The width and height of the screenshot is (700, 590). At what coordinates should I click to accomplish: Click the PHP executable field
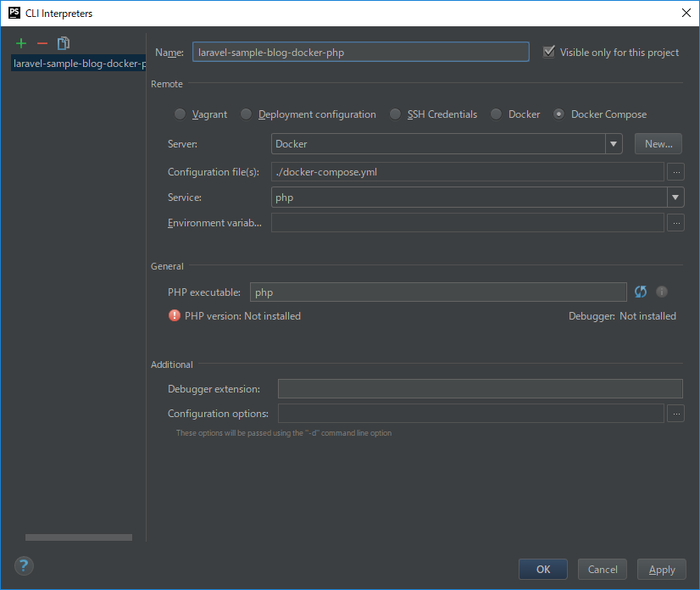click(438, 292)
